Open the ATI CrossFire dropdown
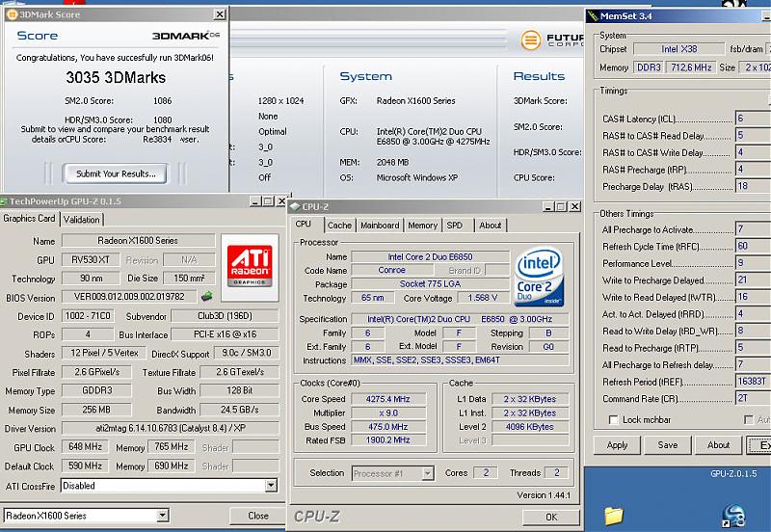Viewport: 771px width, 532px height. click(271, 486)
